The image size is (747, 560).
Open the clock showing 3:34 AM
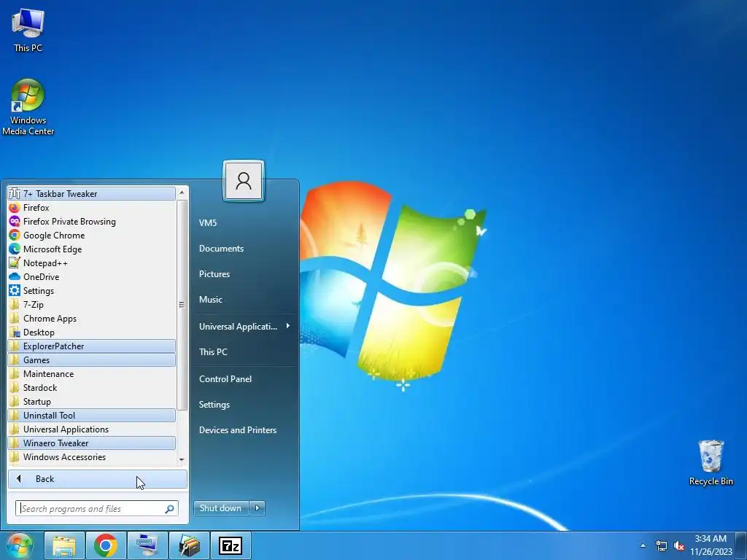(x=711, y=545)
